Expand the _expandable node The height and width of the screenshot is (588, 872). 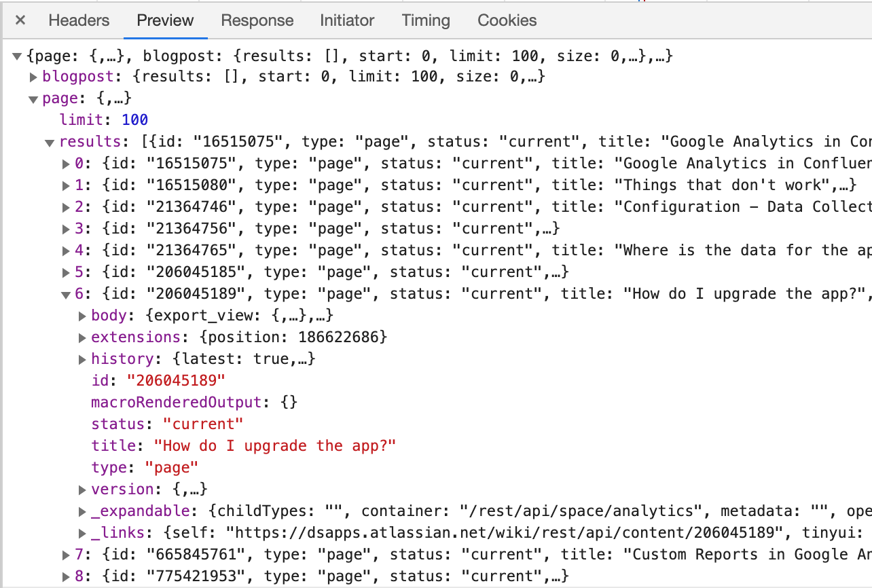pyautogui.click(x=81, y=511)
